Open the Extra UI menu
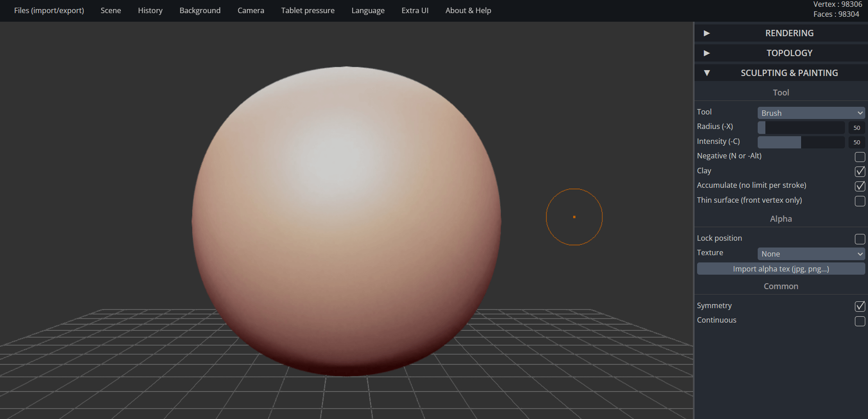The image size is (868, 419). click(x=415, y=10)
